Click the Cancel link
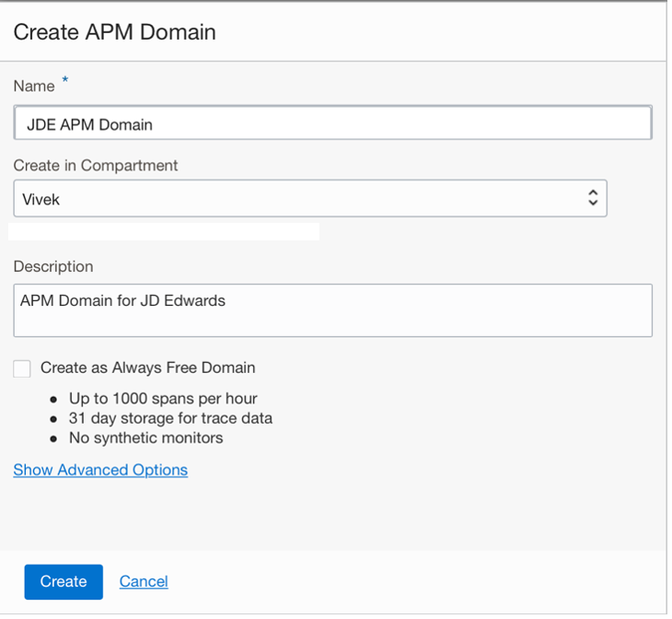Screen dimensions: 672x619 [x=144, y=581]
